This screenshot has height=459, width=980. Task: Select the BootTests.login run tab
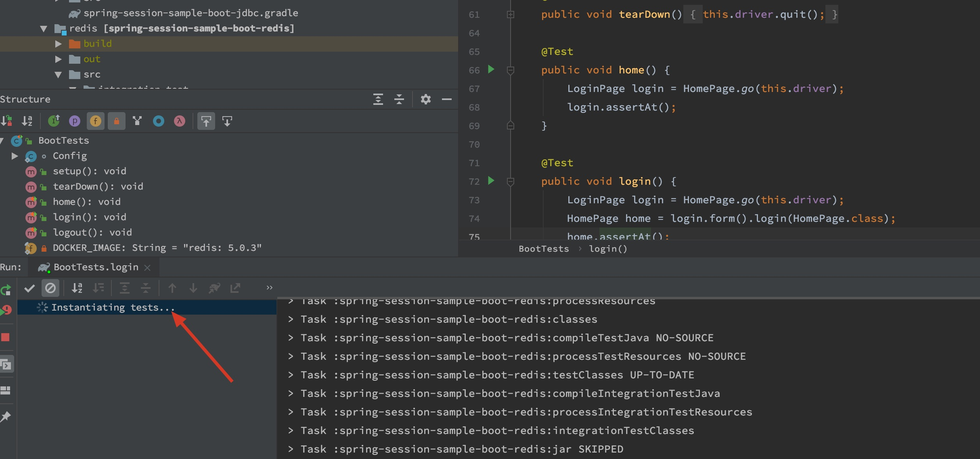tap(96, 267)
